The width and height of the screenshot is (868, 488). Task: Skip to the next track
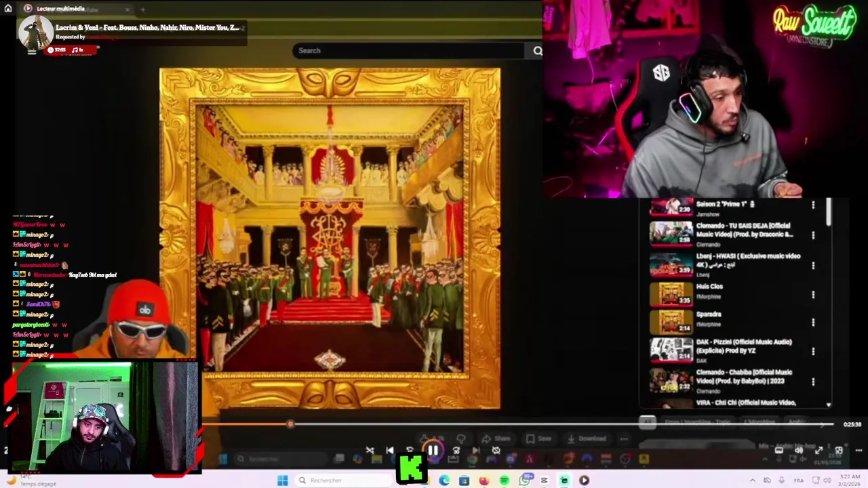(476, 450)
